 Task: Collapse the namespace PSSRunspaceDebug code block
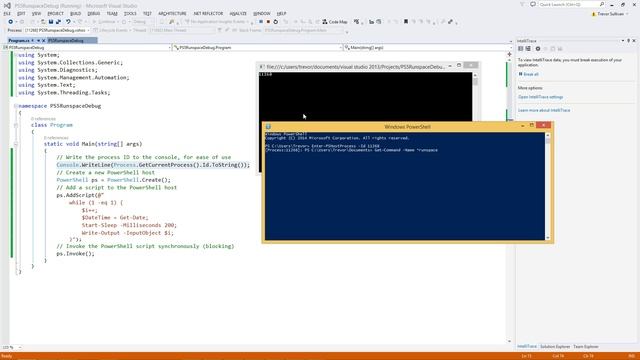[x=16, y=106]
